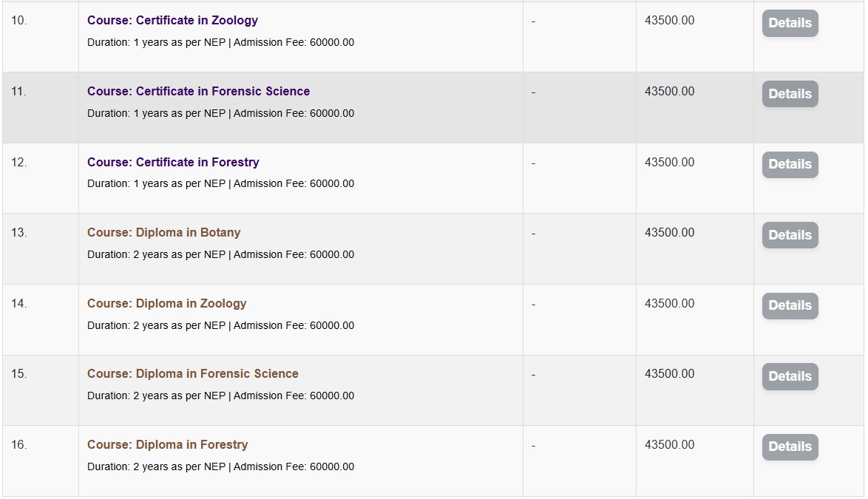This screenshot has height=499, width=868.
Task: Click the Diploma in Forestry course title
Action: (167, 445)
